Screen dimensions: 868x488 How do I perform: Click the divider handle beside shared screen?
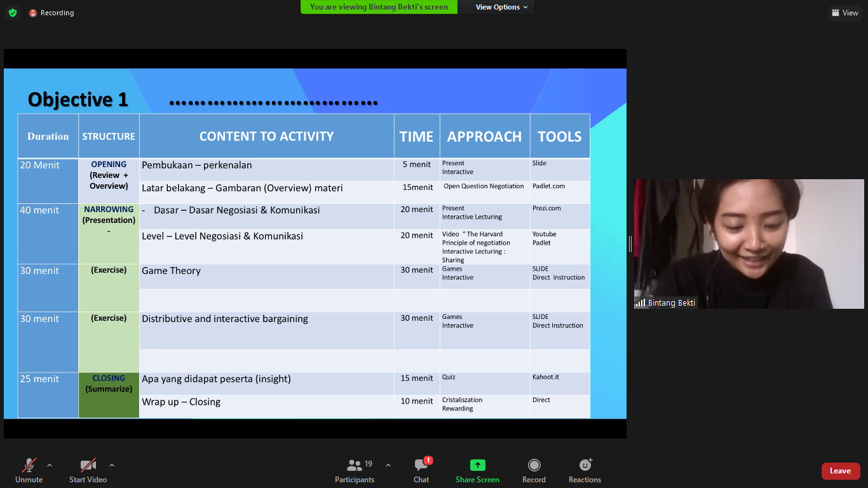[630, 243]
